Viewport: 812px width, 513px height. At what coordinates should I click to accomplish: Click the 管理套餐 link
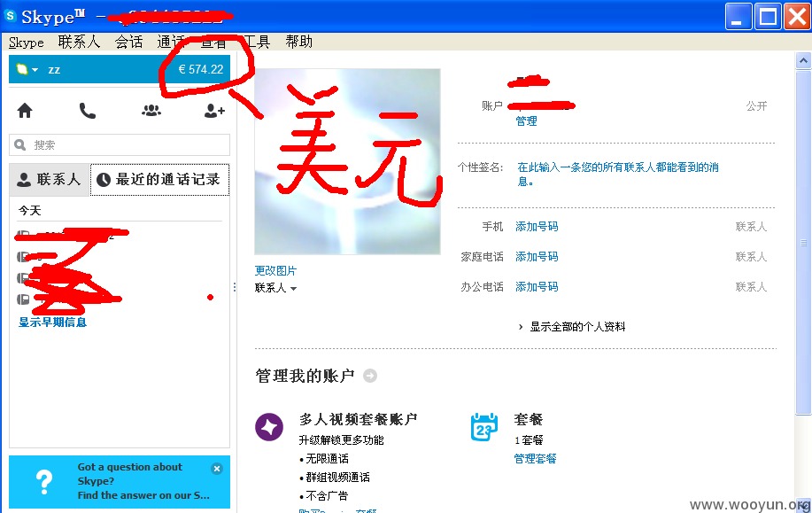point(535,459)
